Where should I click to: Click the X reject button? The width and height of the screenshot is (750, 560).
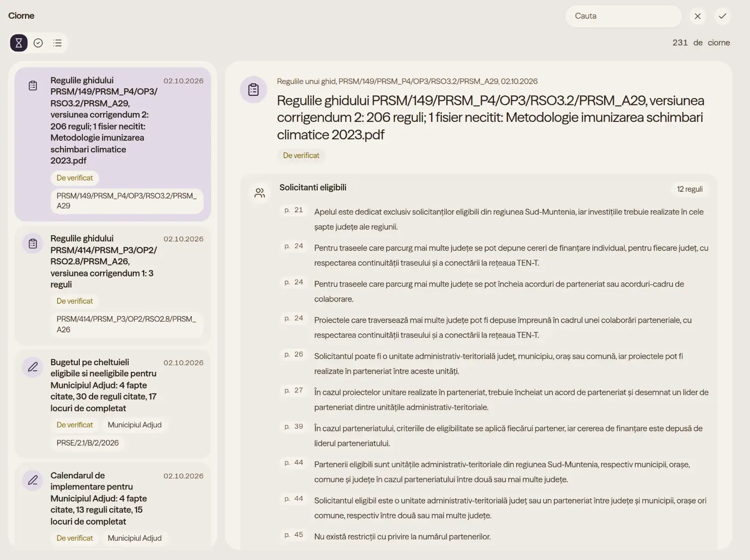click(x=698, y=16)
